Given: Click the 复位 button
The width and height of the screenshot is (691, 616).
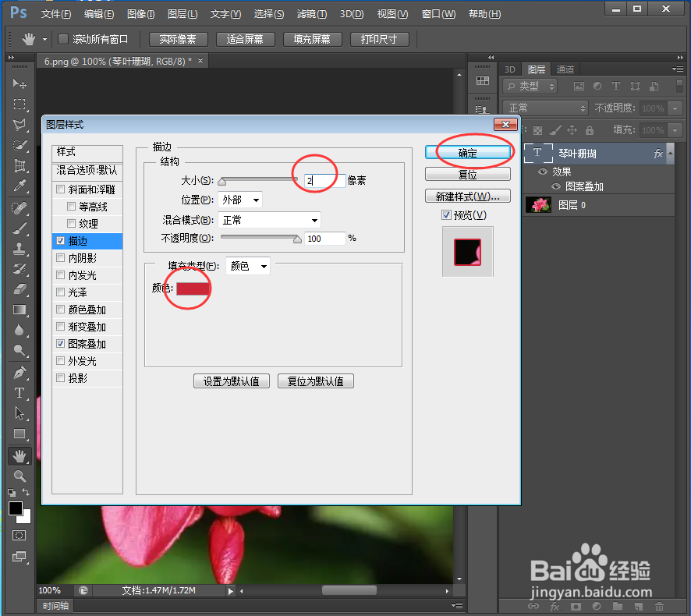Looking at the screenshot, I should pyautogui.click(x=468, y=175).
